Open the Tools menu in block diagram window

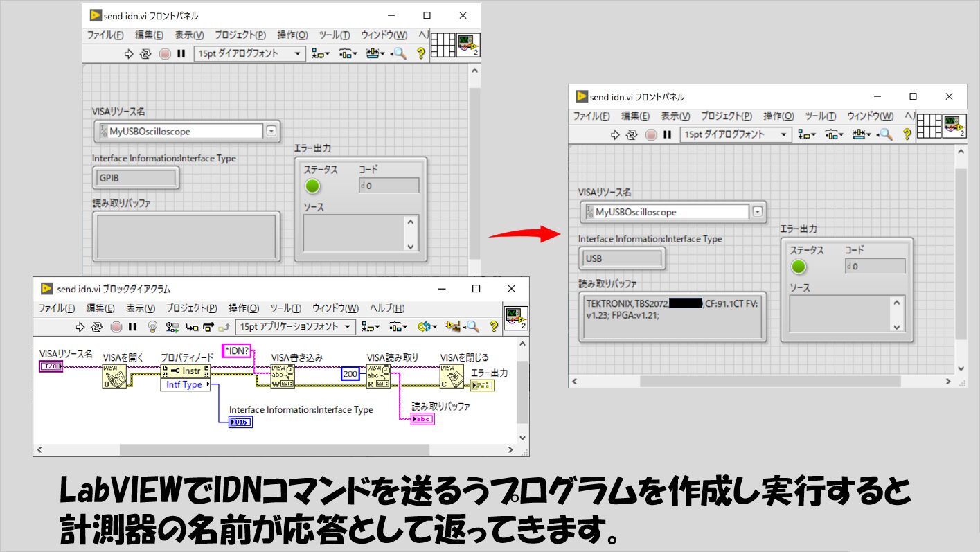[x=285, y=308]
